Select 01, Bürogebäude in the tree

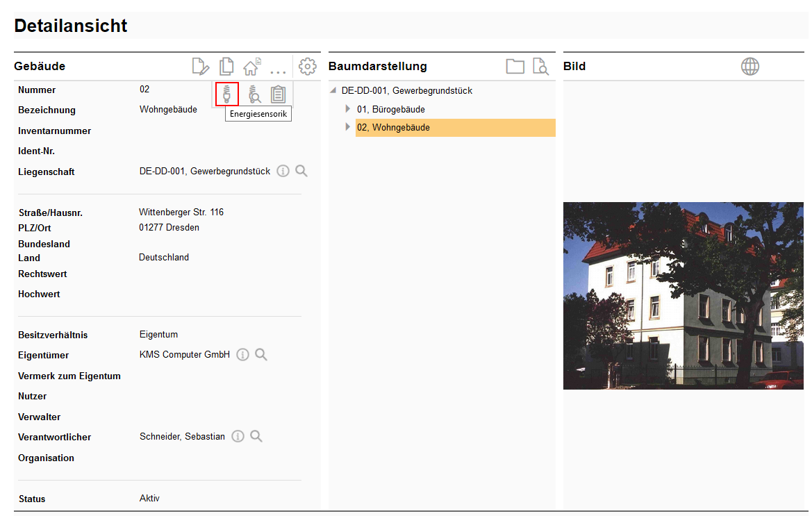point(390,109)
